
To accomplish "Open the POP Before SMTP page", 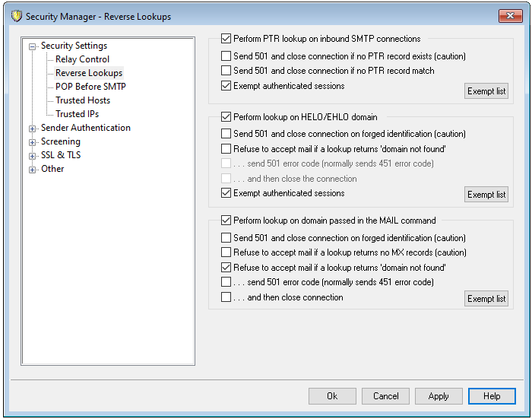I will [x=90, y=87].
